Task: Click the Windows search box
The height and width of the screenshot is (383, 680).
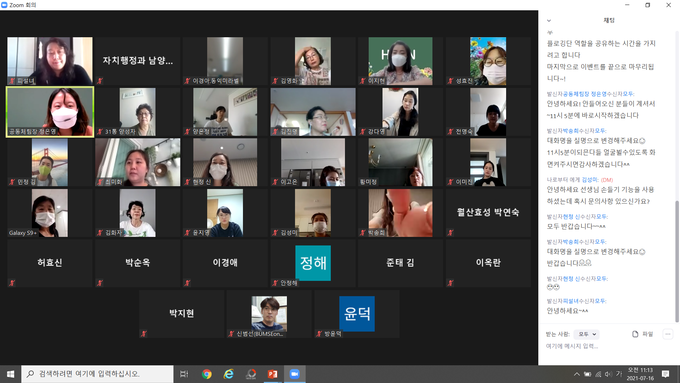Action: [x=97, y=374]
